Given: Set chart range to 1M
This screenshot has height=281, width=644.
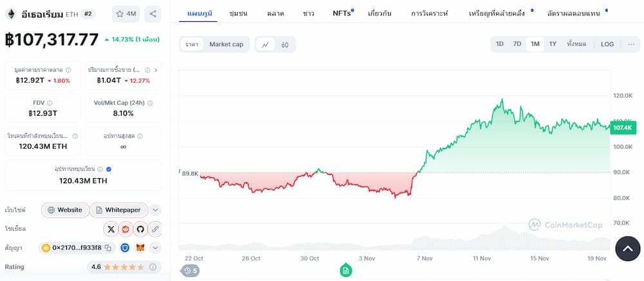Looking at the screenshot, I should coord(535,44).
